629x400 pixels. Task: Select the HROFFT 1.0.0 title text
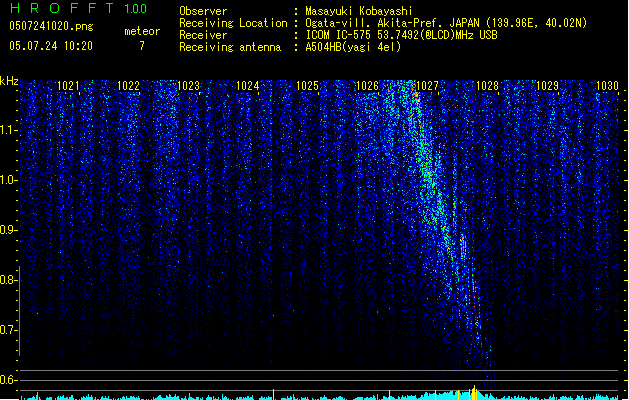coord(78,8)
